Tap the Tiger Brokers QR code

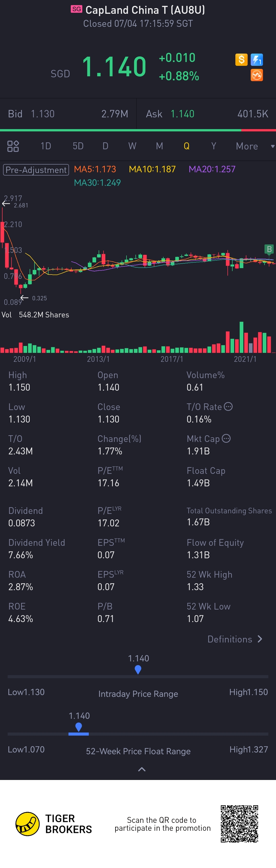tap(239, 824)
